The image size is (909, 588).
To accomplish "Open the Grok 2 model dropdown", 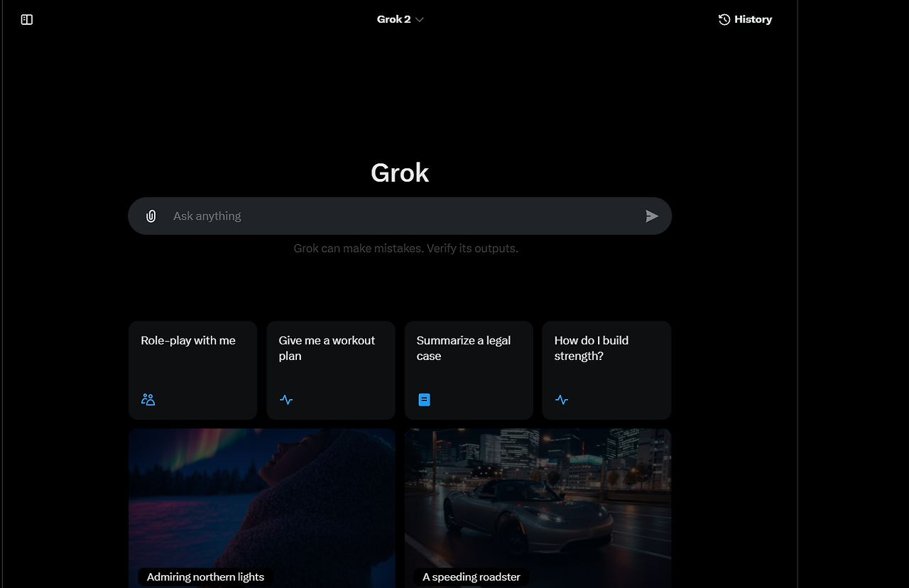I will 400,20.
